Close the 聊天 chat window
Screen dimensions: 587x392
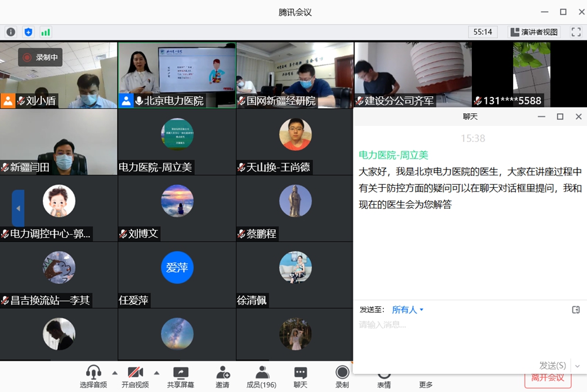[x=578, y=117]
